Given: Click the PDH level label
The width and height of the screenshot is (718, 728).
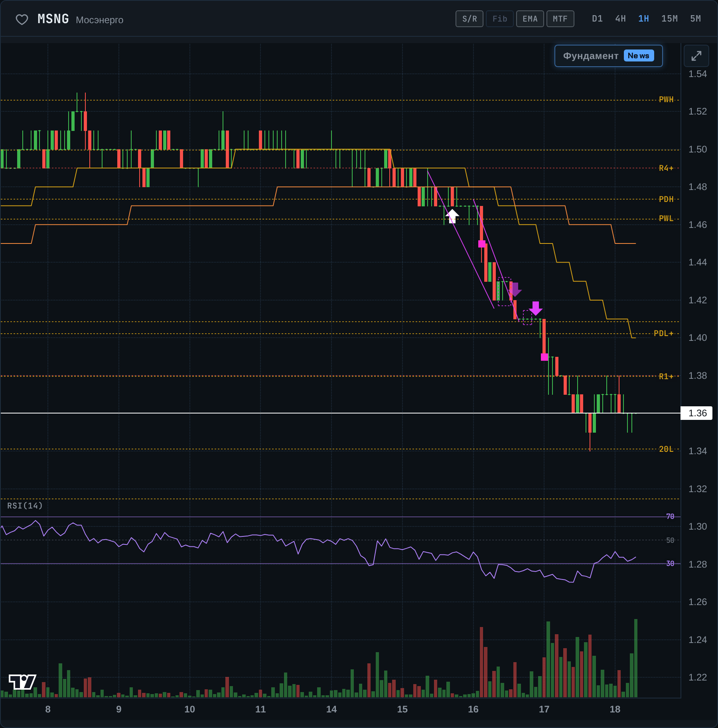Looking at the screenshot, I should [666, 199].
